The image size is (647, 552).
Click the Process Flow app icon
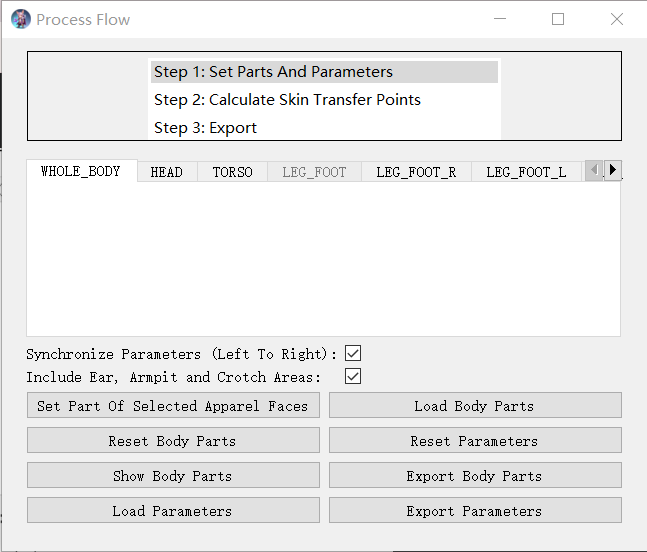click(20, 19)
